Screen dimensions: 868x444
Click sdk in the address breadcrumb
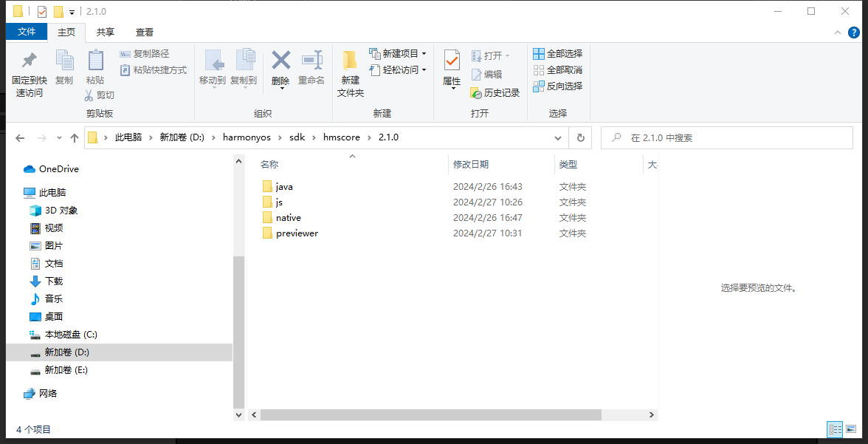297,137
